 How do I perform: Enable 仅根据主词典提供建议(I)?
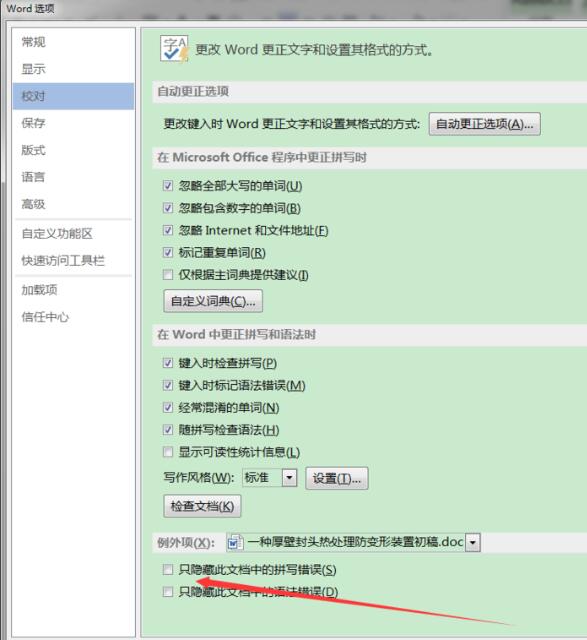point(168,275)
